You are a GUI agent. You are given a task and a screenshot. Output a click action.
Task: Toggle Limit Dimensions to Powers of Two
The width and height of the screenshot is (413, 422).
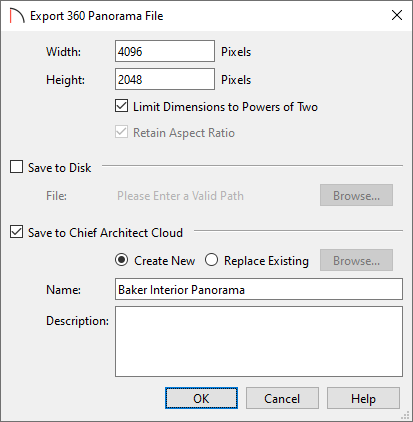(x=121, y=106)
